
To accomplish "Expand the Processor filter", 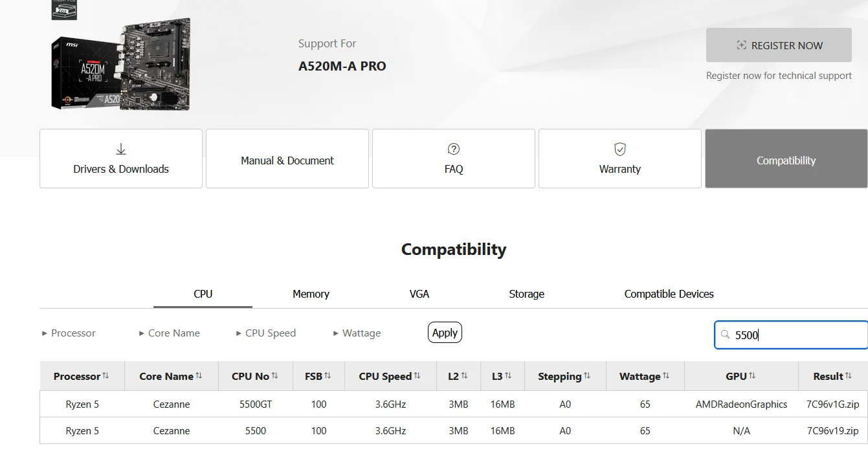I will point(69,333).
